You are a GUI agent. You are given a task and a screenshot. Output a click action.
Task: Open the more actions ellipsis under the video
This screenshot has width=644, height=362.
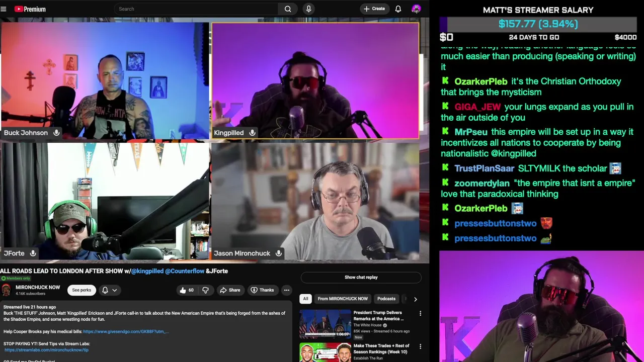(286, 290)
